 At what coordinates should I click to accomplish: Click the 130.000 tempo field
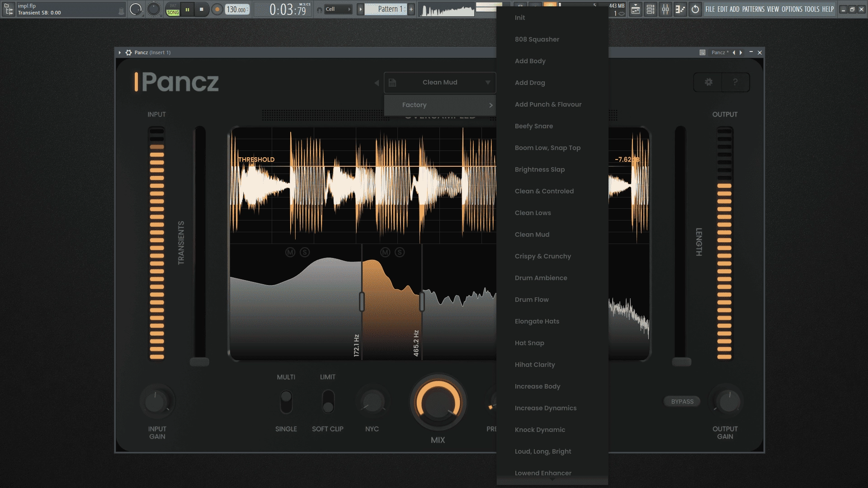237,9
